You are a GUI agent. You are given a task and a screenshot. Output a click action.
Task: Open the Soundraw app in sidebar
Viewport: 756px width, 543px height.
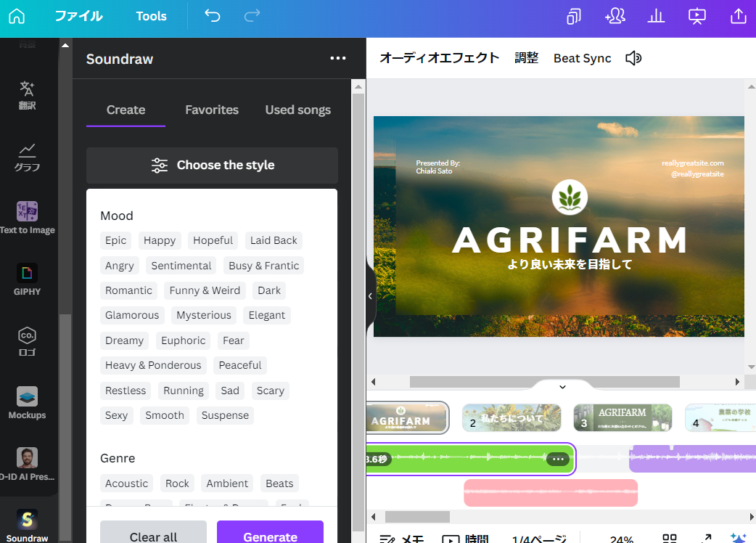pos(27,526)
